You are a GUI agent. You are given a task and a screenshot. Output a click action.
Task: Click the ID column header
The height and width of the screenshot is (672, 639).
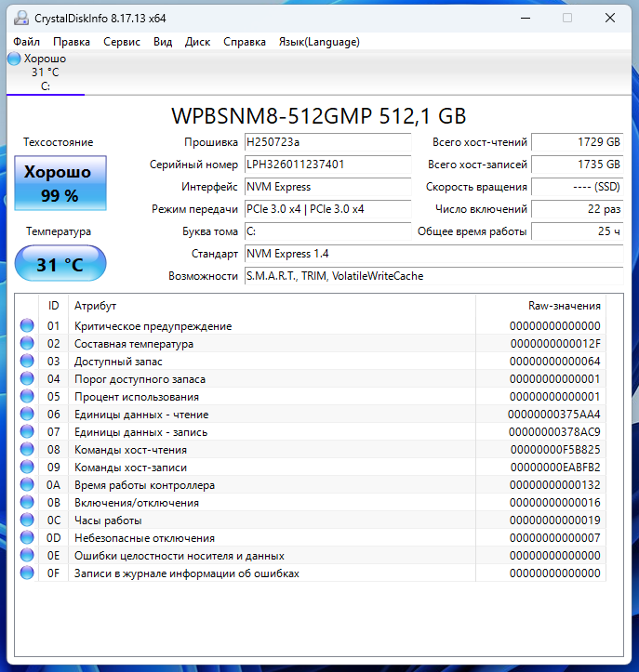pyautogui.click(x=53, y=306)
